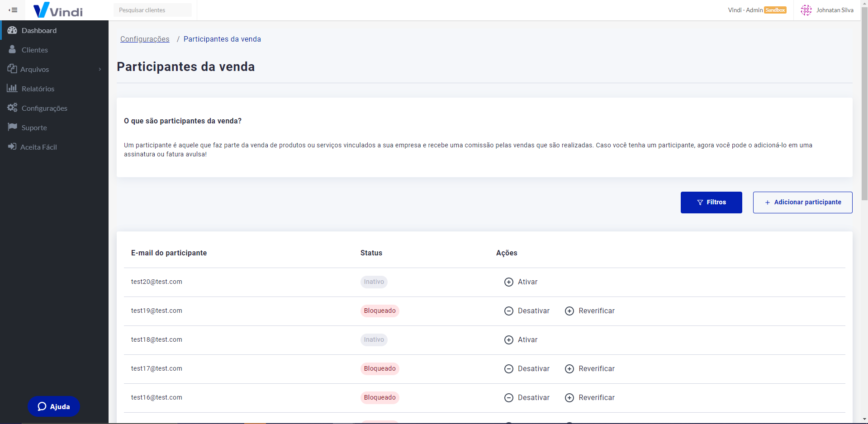This screenshot has height=424, width=868.
Task: Click the Vindi logo
Action: 58,10
